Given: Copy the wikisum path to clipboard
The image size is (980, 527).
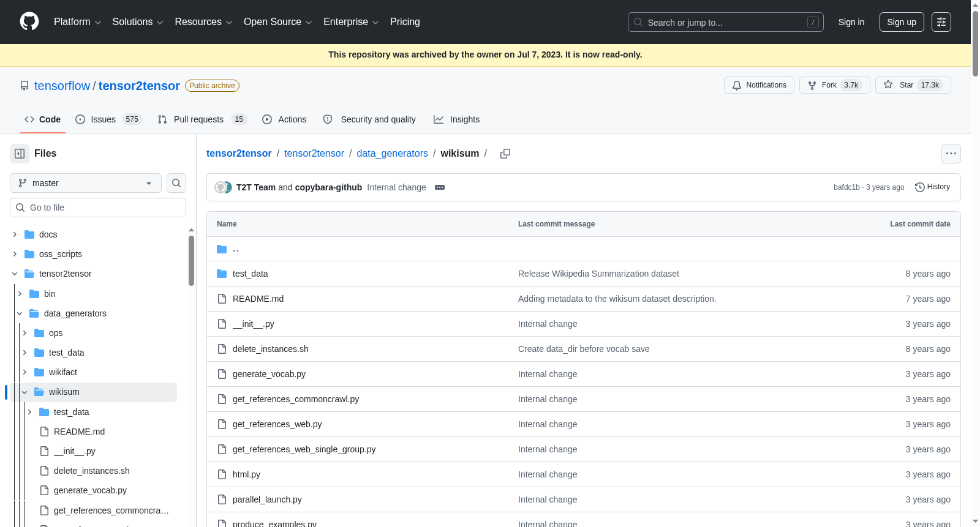Looking at the screenshot, I should [505, 154].
